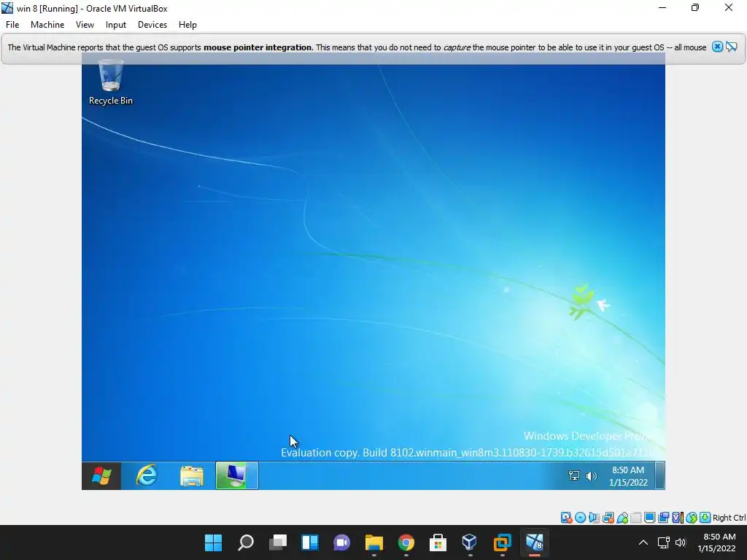
Task: Open host taskbar Search
Action: (246, 542)
